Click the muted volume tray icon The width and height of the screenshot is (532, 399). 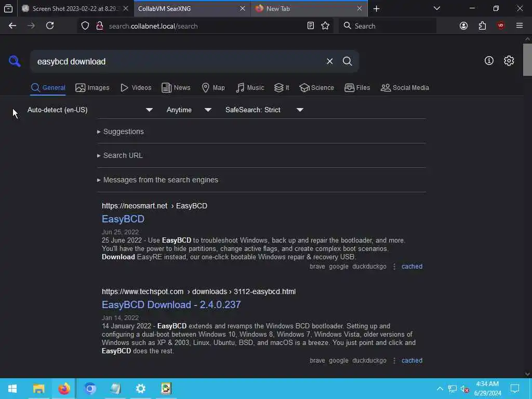464,389
